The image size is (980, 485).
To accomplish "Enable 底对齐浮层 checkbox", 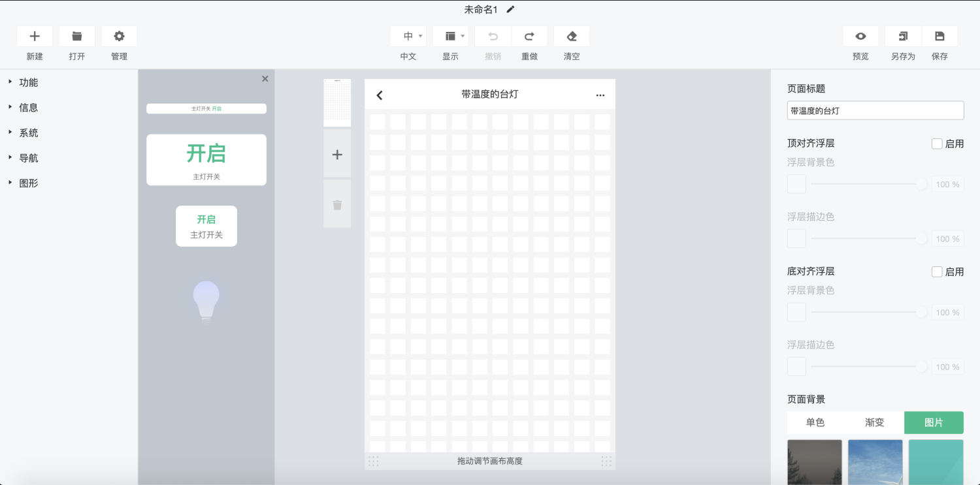I will point(937,272).
